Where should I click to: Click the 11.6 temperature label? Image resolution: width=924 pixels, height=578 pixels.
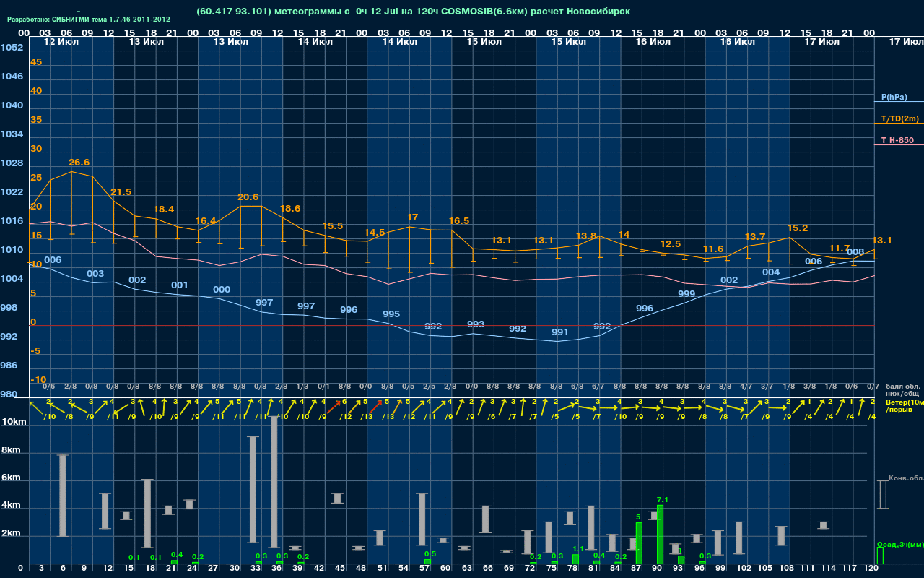tap(712, 249)
